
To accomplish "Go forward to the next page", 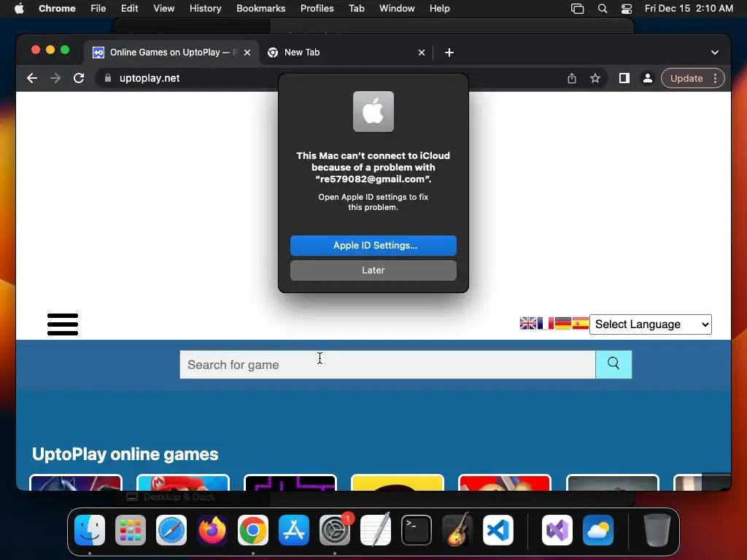I will click(x=55, y=78).
